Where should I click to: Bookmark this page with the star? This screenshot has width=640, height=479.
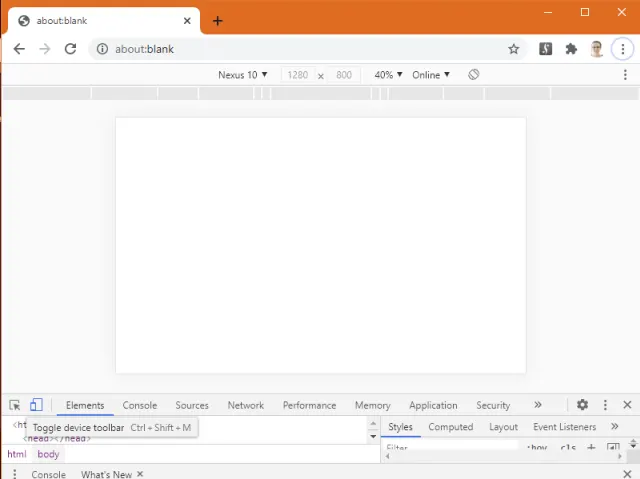point(514,49)
